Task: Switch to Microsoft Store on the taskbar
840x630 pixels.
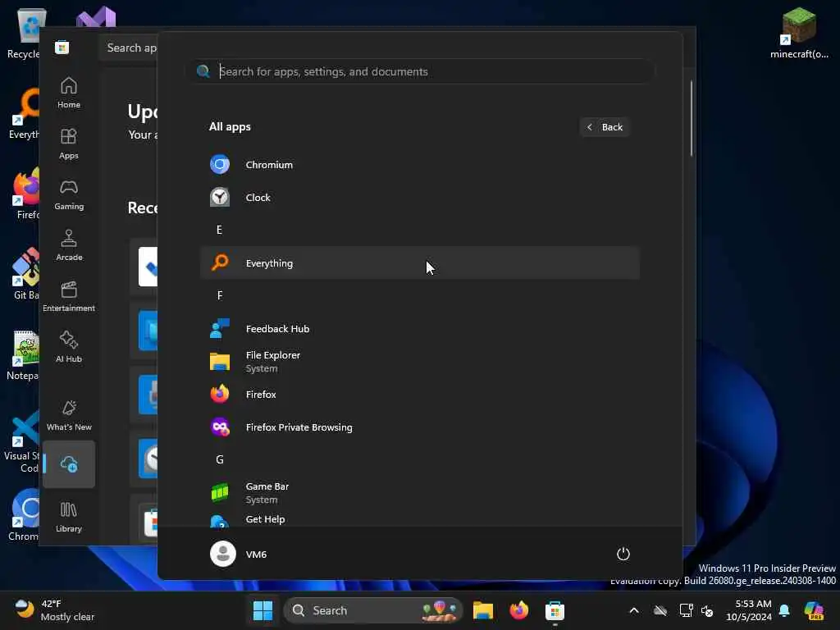Action: pyautogui.click(x=555, y=610)
